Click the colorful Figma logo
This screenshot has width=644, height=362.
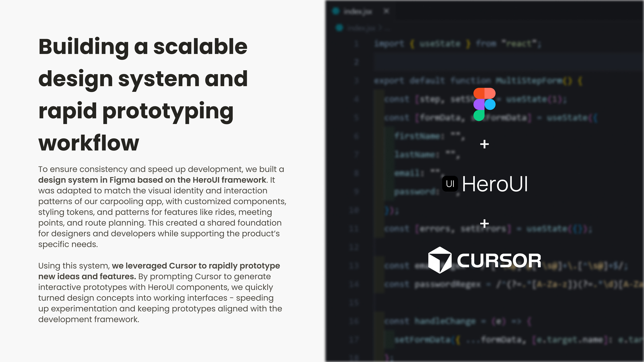pyautogui.click(x=484, y=104)
